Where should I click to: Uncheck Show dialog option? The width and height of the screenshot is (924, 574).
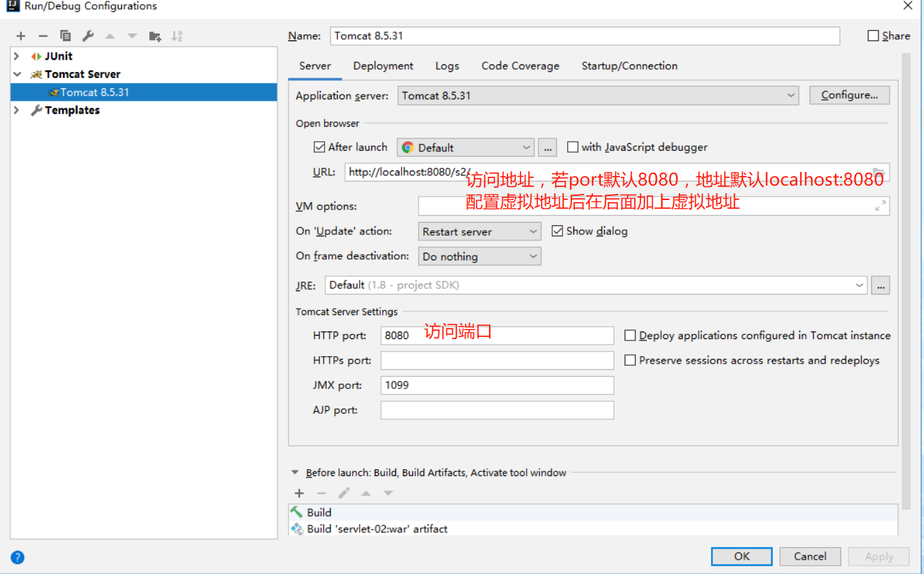click(x=558, y=230)
